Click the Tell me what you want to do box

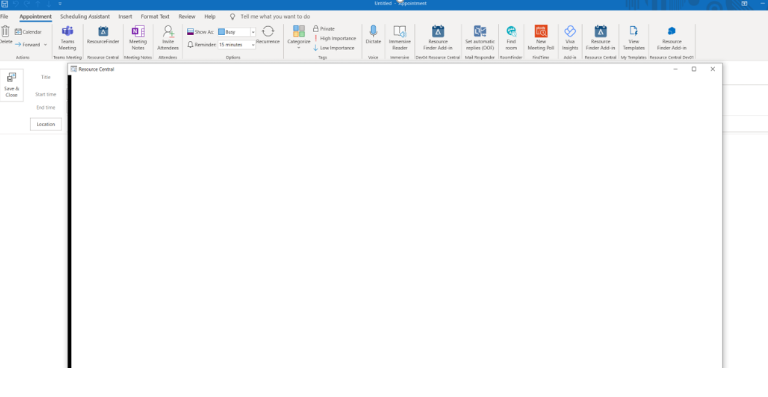click(x=275, y=17)
